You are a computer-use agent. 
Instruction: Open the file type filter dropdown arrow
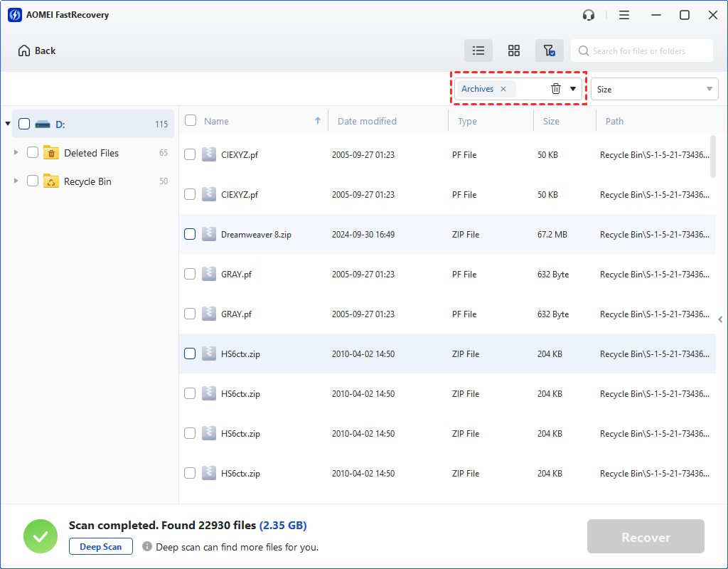(573, 89)
